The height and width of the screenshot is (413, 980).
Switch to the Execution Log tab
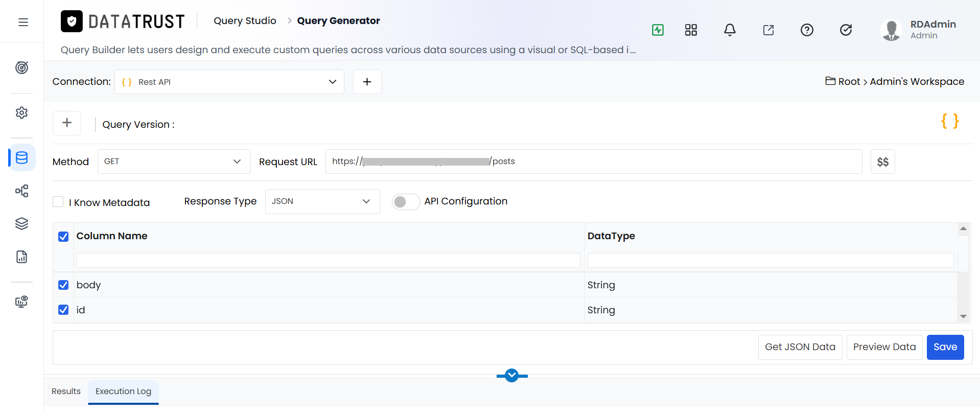click(123, 392)
